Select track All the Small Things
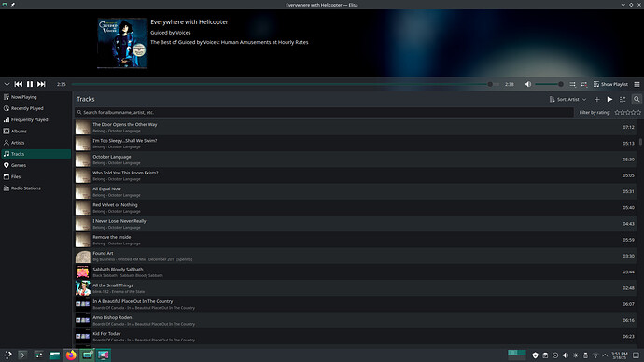 coord(356,288)
